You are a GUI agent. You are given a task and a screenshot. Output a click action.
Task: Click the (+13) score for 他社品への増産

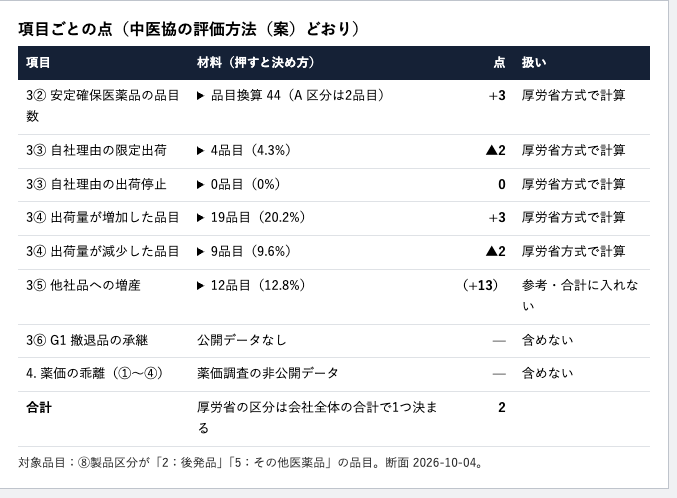pyautogui.click(x=480, y=285)
